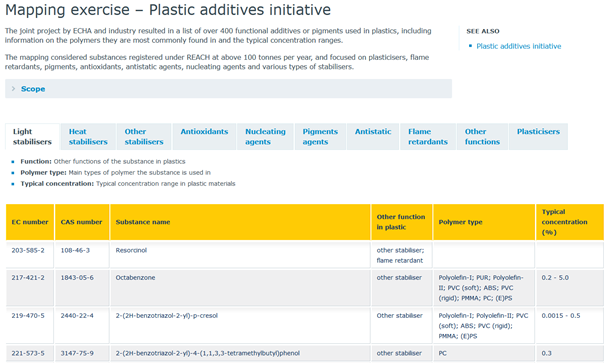
Task: Open the Nucleating agents tab
Action: tap(265, 137)
